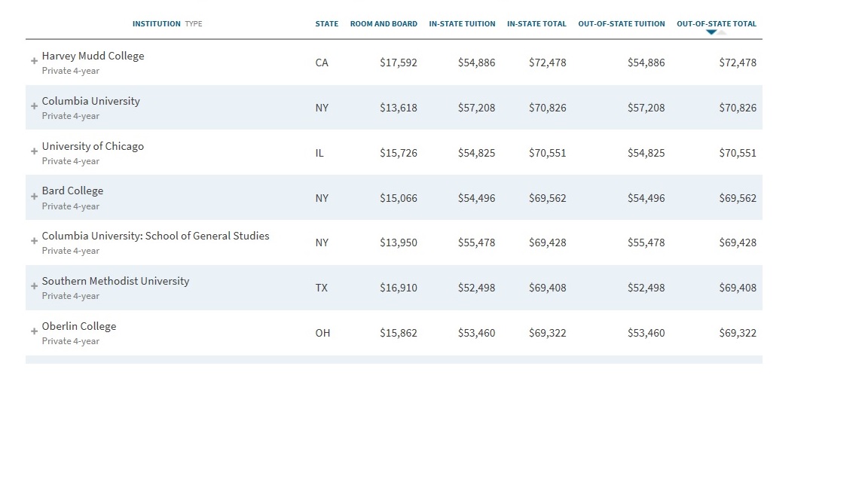Select Oberlin College state cell OH
The image size is (868, 488).
pyautogui.click(x=322, y=333)
